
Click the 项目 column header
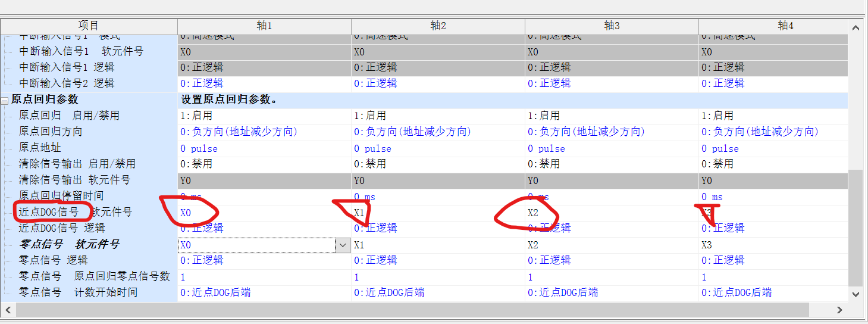pyautogui.click(x=89, y=26)
